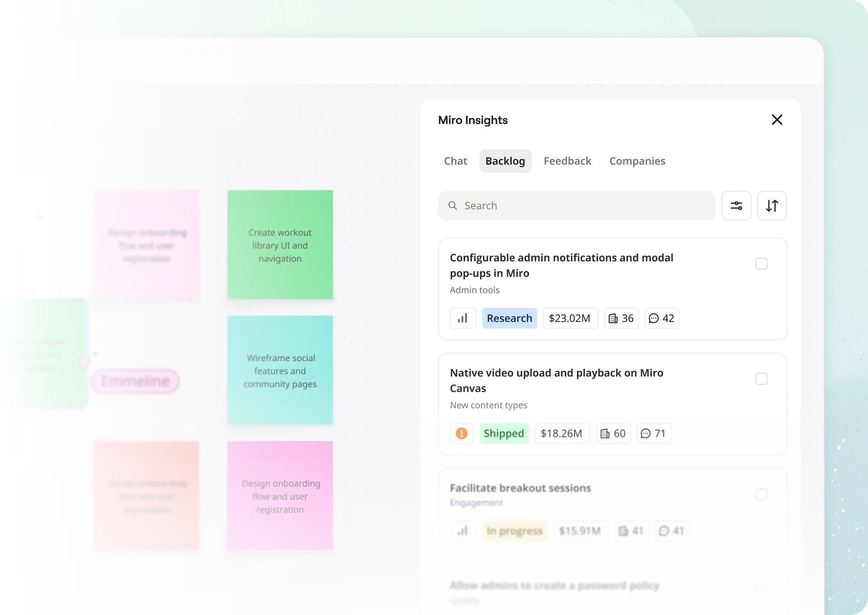Check the Facilitate breakout sessions checkbox
868x615 pixels.
[x=761, y=494]
